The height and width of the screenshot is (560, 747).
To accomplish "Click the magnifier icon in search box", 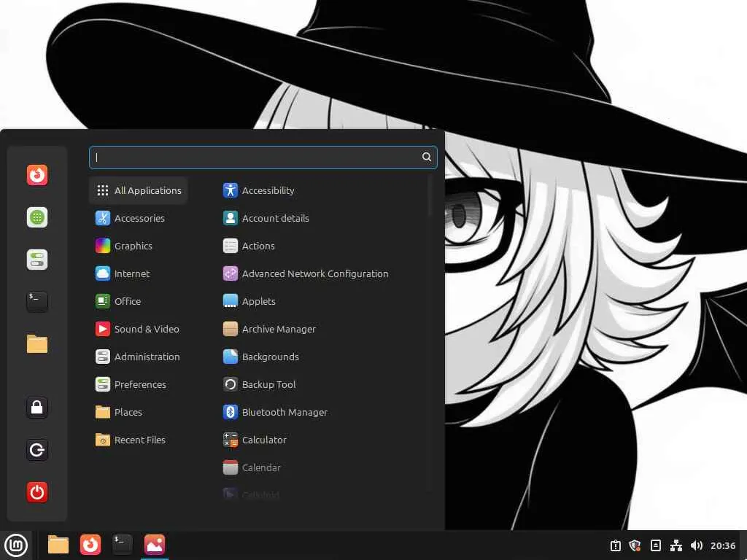I will click(426, 157).
